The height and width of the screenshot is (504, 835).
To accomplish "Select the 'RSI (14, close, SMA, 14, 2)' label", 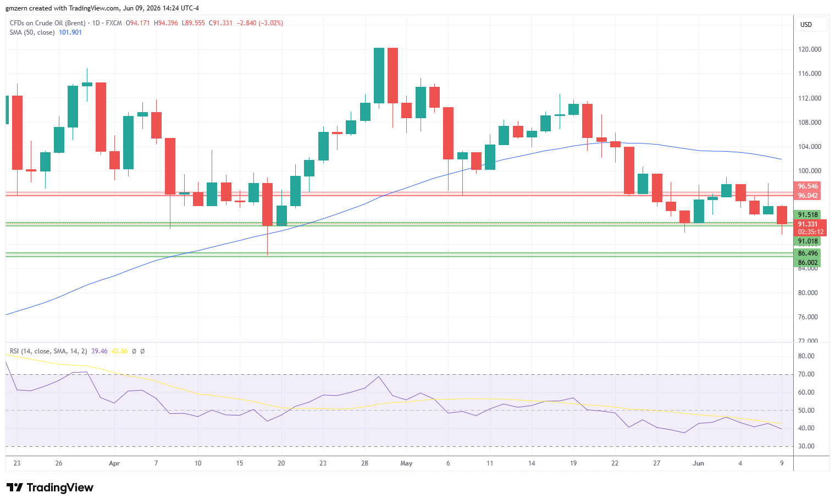I will [x=48, y=351].
